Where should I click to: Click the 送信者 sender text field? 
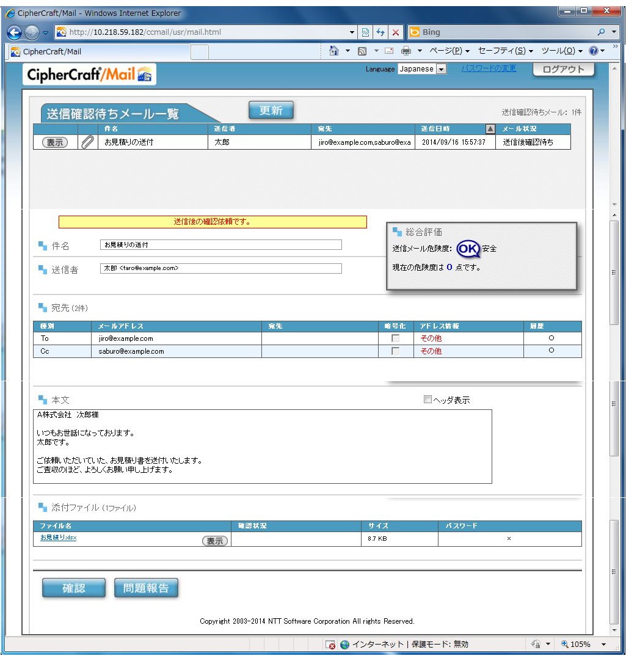coord(220,268)
